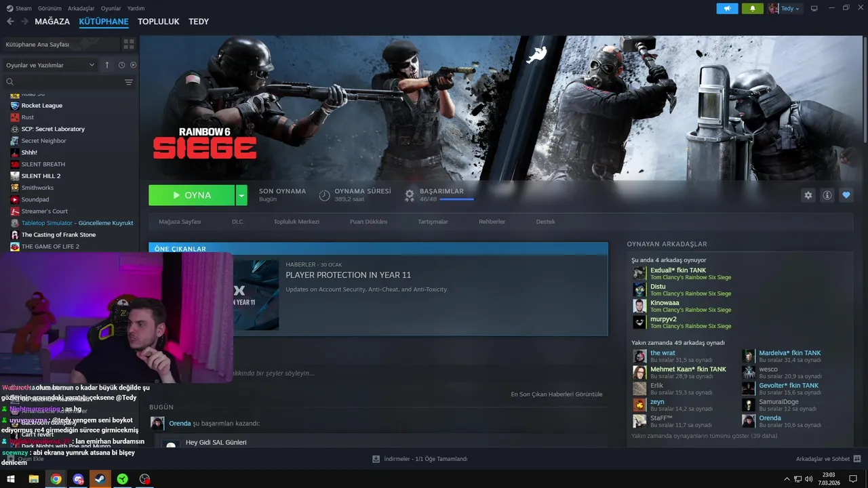Viewport: 868px width, 488px height.
Task: Open Kütüphane Ana Sayfası button
Action: pos(60,44)
